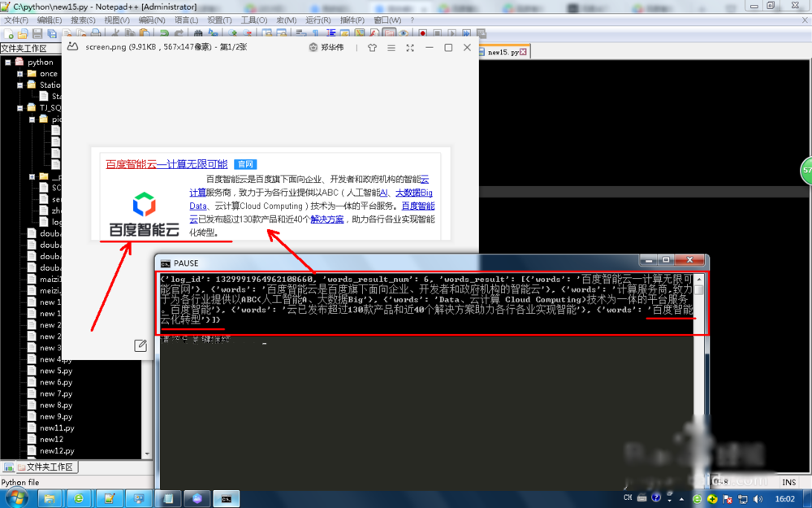Open 视图(V) menu

[x=116, y=20]
